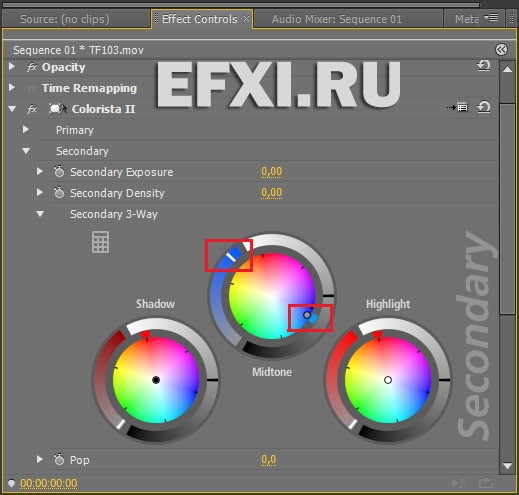Image resolution: width=519 pixels, height=495 pixels.
Task: Toggle animation stopwatch for Secondary Exposure
Action: [x=59, y=172]
